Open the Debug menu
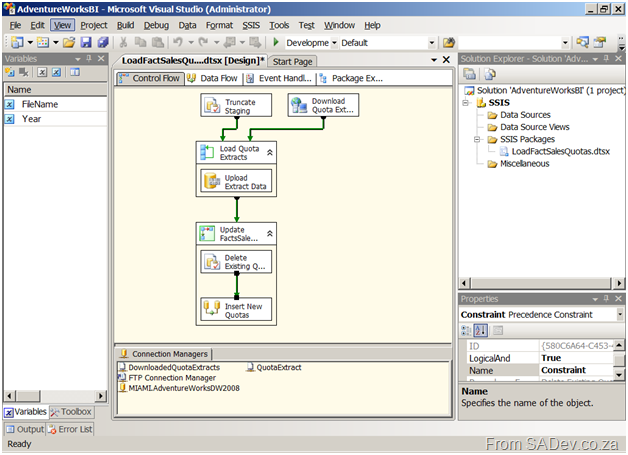 pos(156,25)
